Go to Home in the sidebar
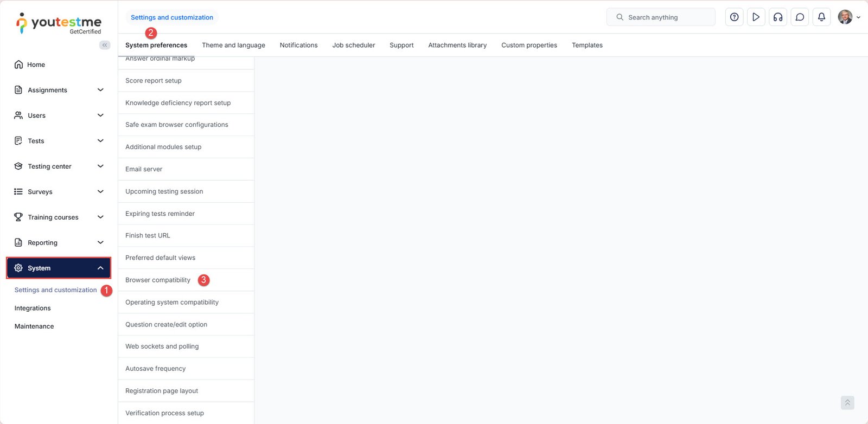The height and width of the screenshot is (424, 868). 36,65
